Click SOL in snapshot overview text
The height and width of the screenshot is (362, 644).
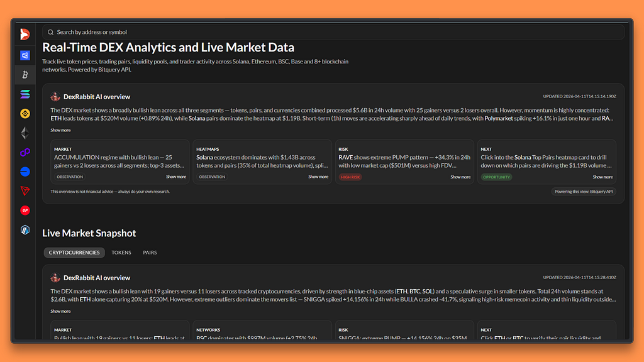[x=428, y=291]
